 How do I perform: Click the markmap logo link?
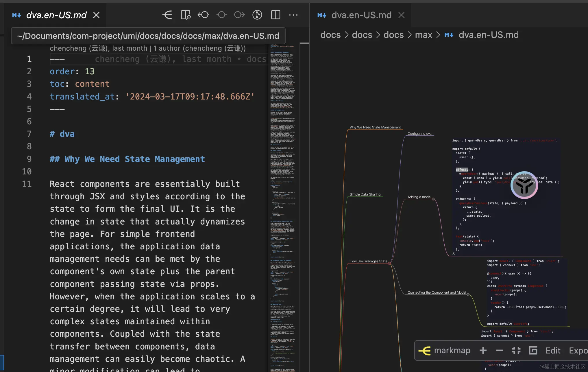[x=444, y=351]
